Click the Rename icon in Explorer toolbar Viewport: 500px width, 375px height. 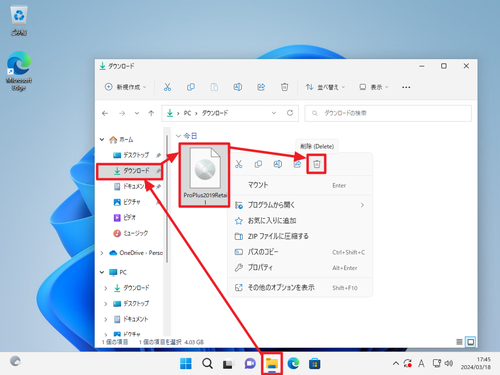click(237, 87)
